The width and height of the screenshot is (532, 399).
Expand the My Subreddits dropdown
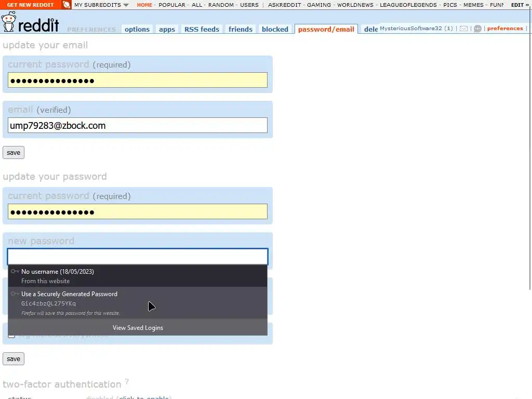click(101, 5)
